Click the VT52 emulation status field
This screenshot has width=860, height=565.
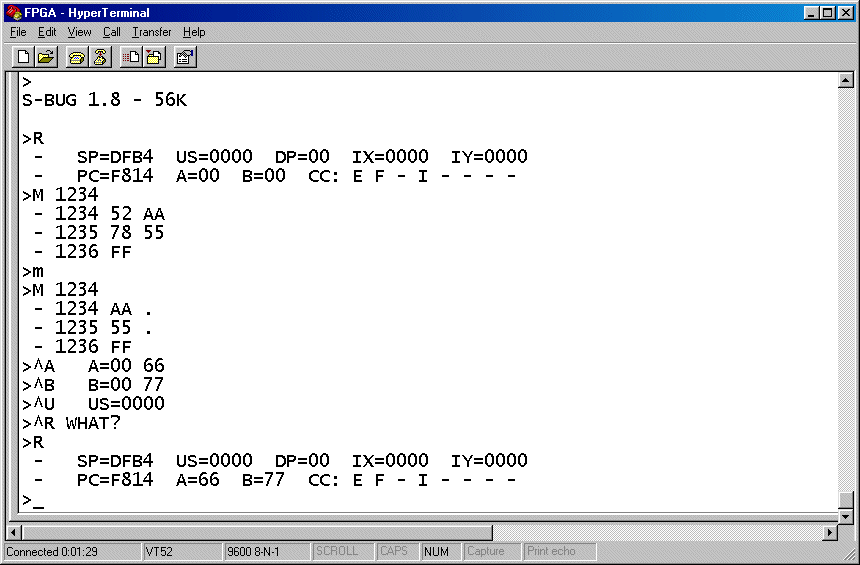(x=180, y=552)
